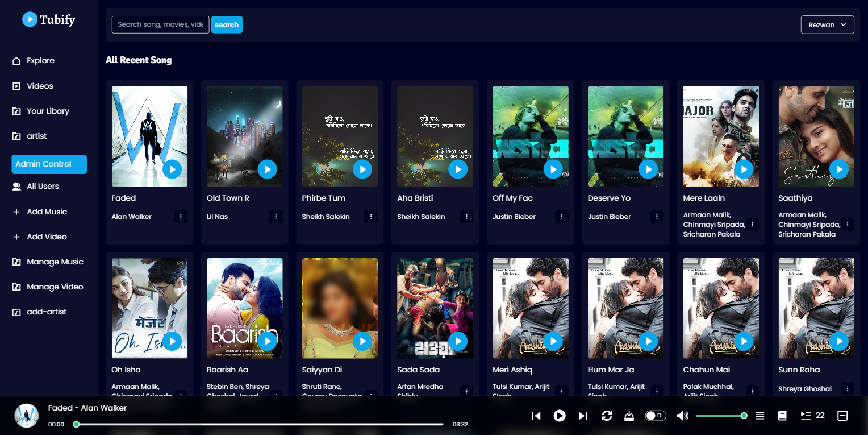Open the Rezwan user dropdown
The image size is (868, 435).
827,24
